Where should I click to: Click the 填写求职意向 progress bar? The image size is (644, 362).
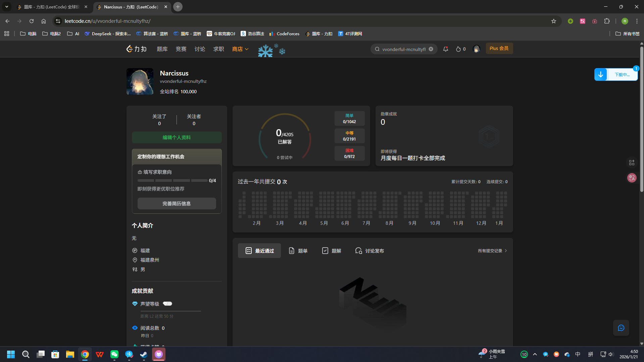point(172,180)
